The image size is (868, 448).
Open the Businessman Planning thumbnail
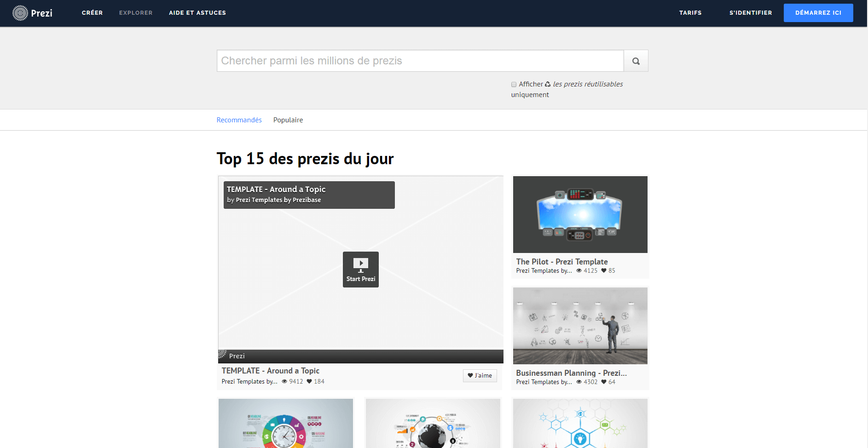click(x=580, y=326)
